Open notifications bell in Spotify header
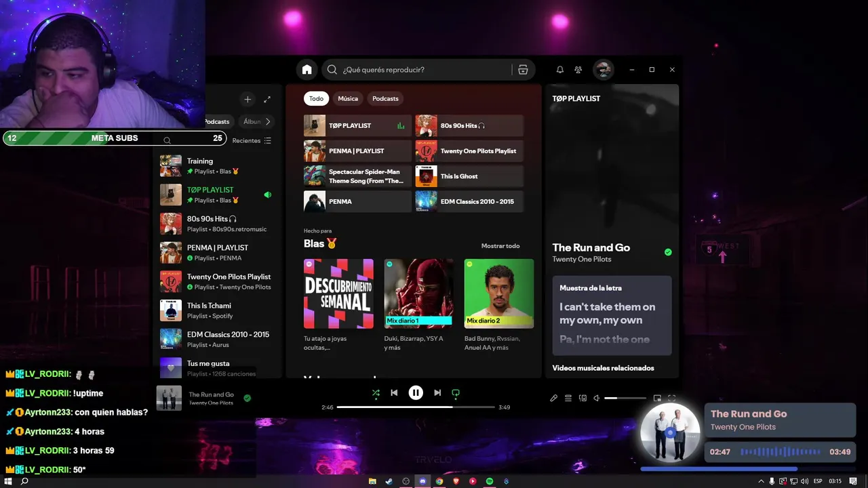The height and width of the screenshot is (488, 868). [x=560, y=70]
